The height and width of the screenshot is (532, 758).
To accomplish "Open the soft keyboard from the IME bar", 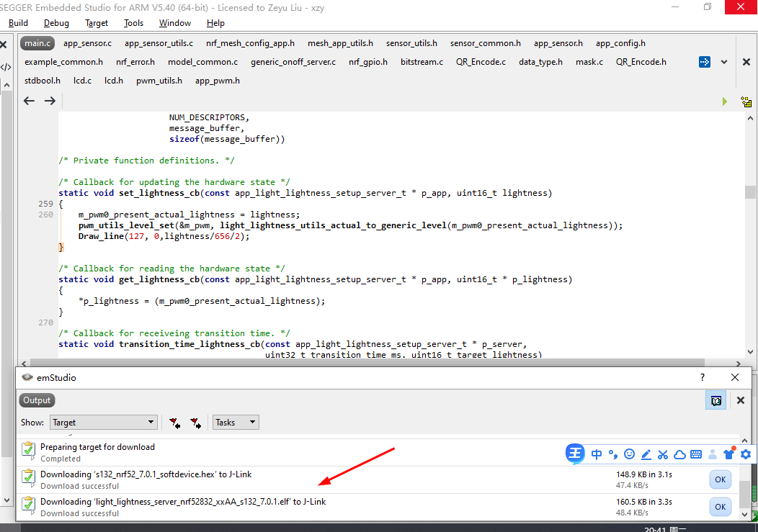I will pos(696,454).
